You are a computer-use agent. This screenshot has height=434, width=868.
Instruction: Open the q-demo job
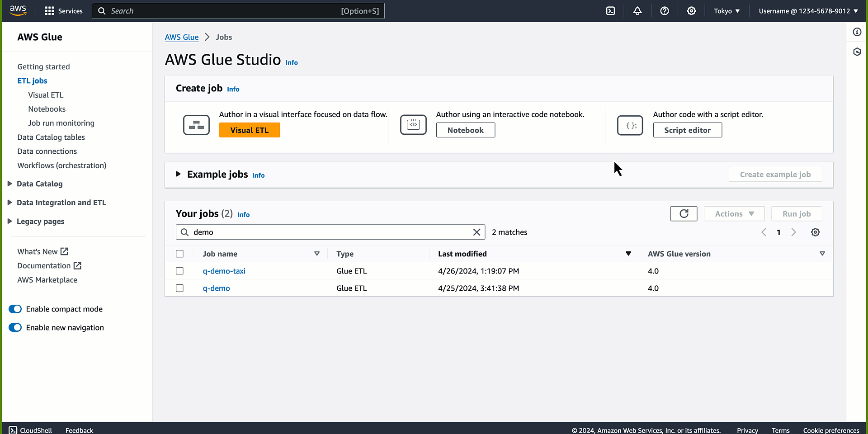[216, 288]
